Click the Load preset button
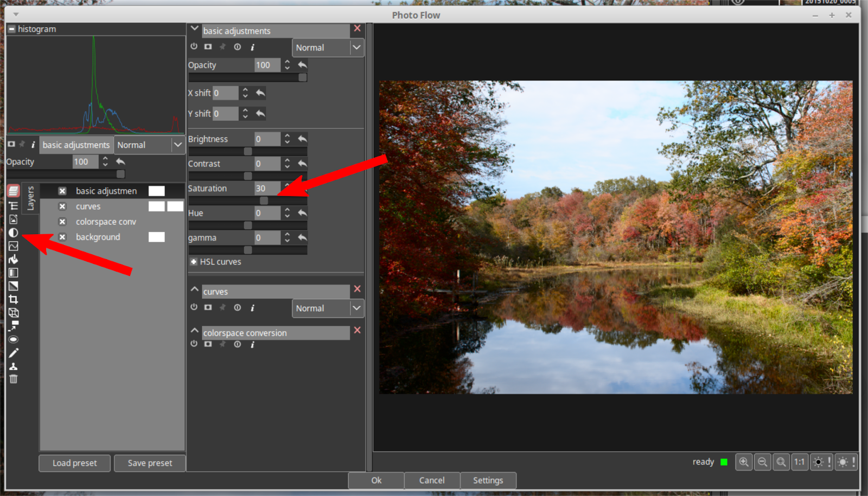Viewport: 868px width, 496px height. pyautogui.click(x=74, y=463)
